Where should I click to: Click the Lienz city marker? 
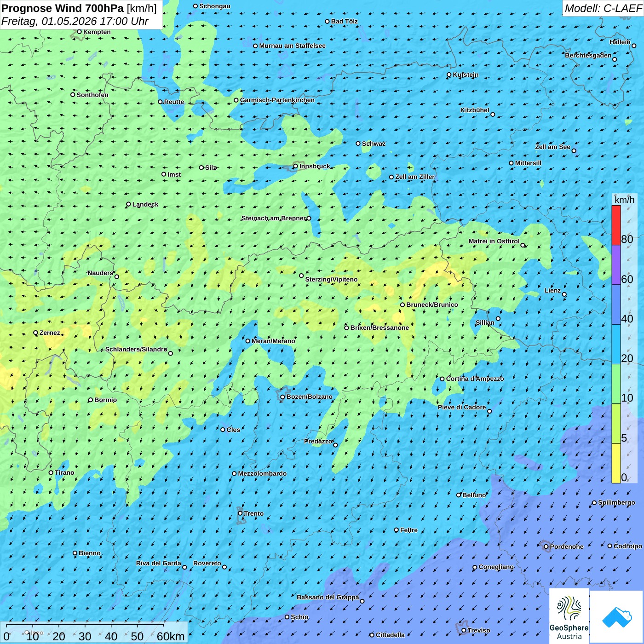point(564,294)
